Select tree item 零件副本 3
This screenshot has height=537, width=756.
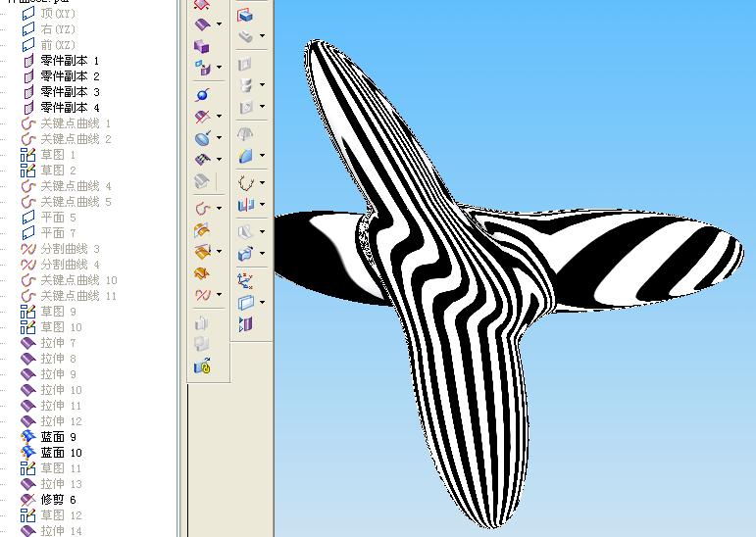pyautogui.click(x=61, y=92)
